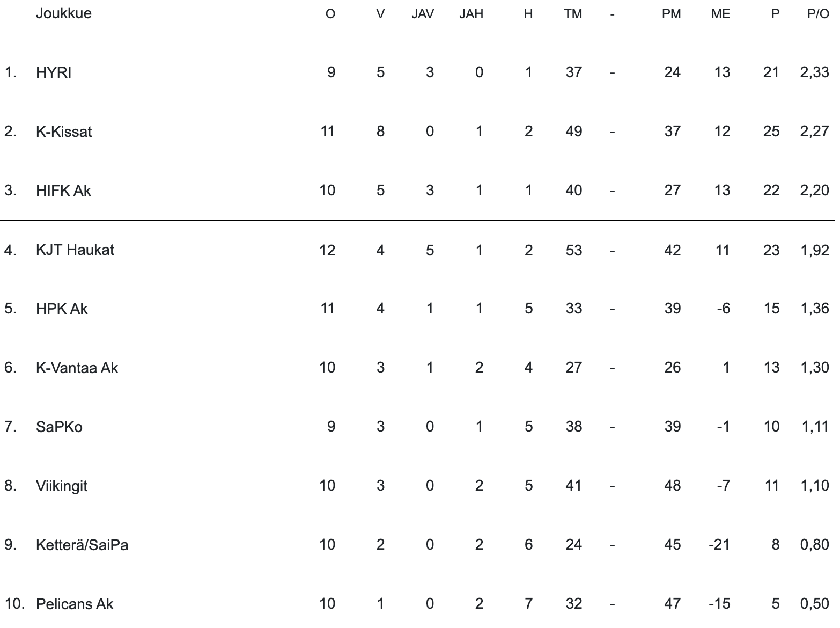The width and height of the screenshot is (840, 628).
Task: Sort by the O column header
Action: click(x=330, y=14)
